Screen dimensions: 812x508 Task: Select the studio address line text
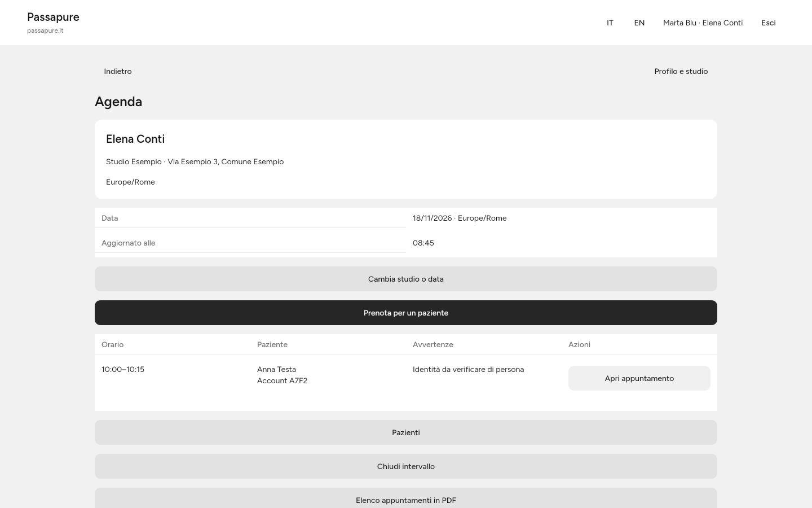(195, 161)
